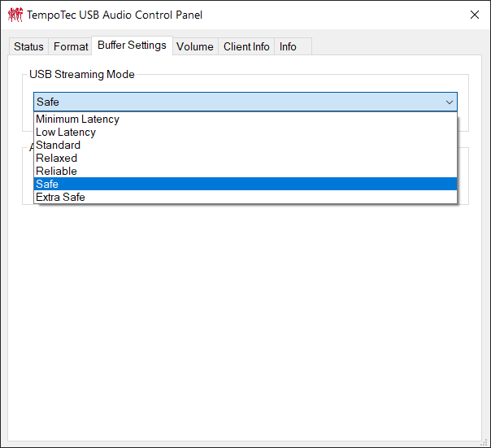Choose Minimum Latency from the list
Image resolution: width=491 pixels, height=448 pixels.
pyautogui.click(x=77, y=120)
